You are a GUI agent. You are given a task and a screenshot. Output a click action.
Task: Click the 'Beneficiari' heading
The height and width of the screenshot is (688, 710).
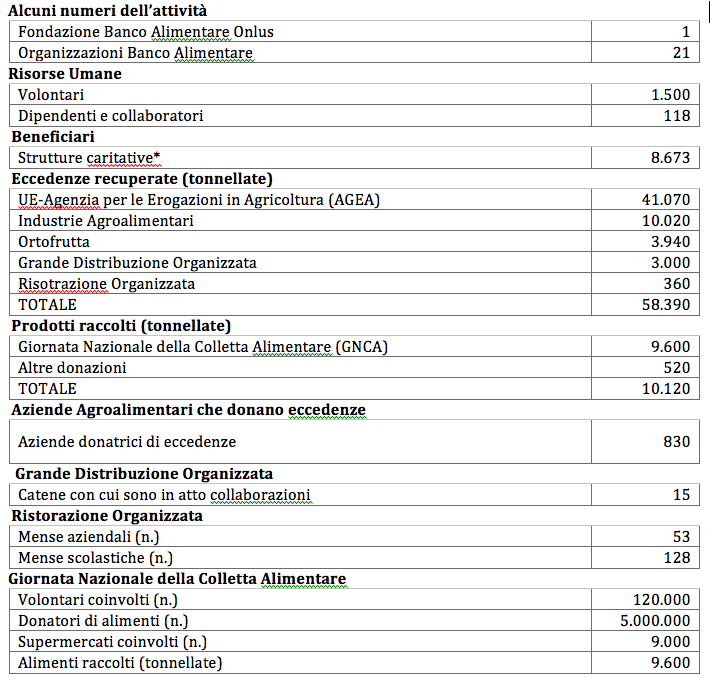coord(53,137)
